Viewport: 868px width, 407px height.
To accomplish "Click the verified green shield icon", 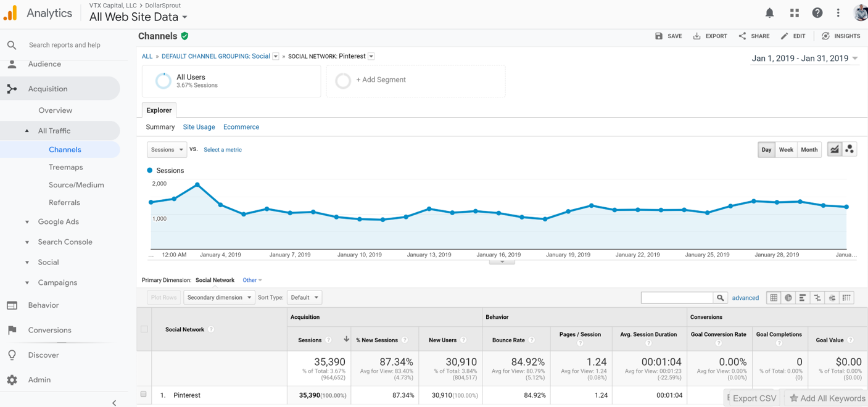I will tap(184, 36).
